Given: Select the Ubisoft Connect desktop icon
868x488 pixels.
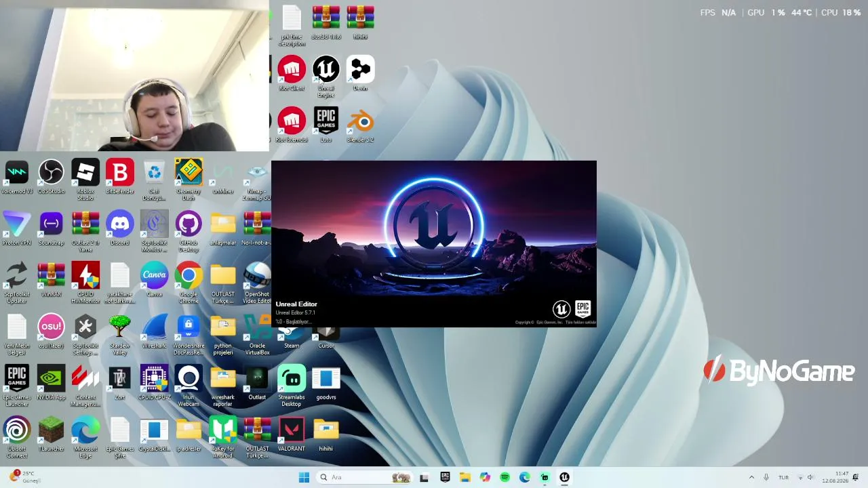Looking at the screenshot, I should [17, 438].
